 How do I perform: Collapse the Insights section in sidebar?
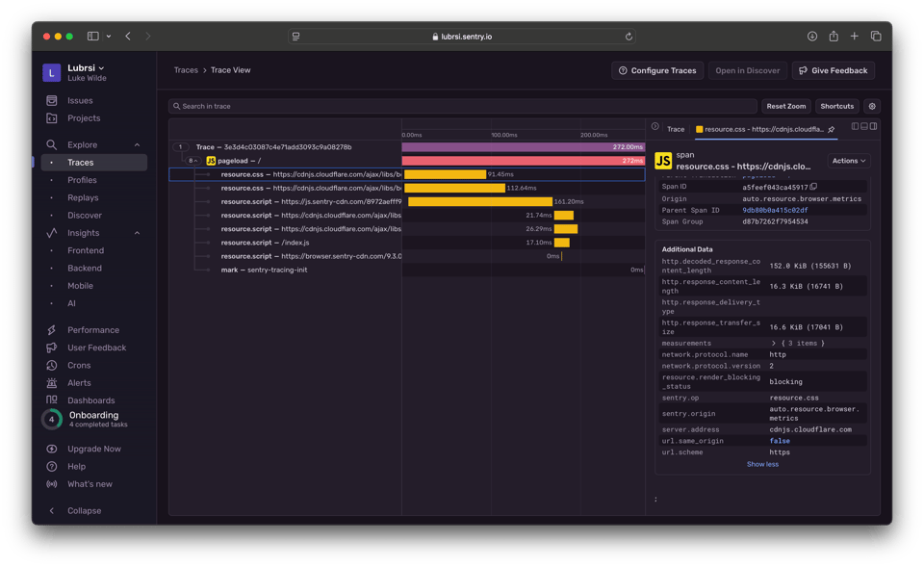pyautogui.click(x=137, y=233)
